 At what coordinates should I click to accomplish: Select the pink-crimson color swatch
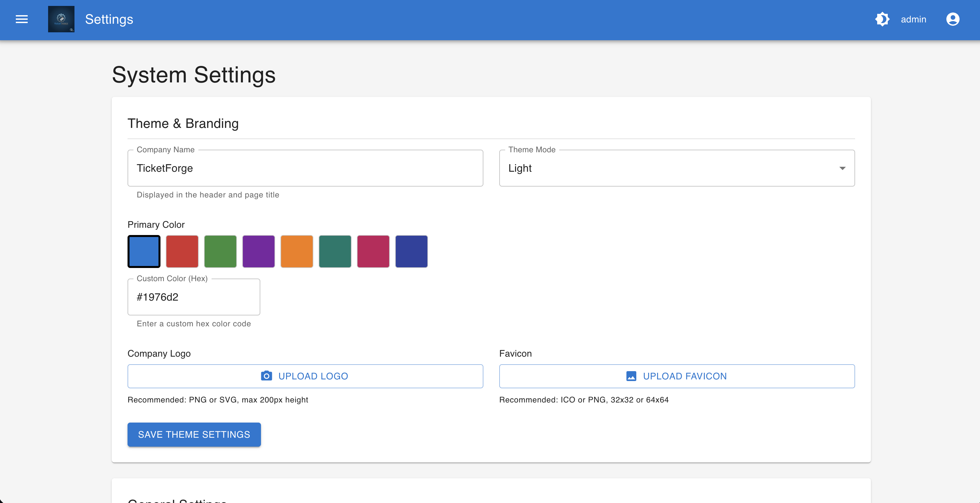(373, 251)
